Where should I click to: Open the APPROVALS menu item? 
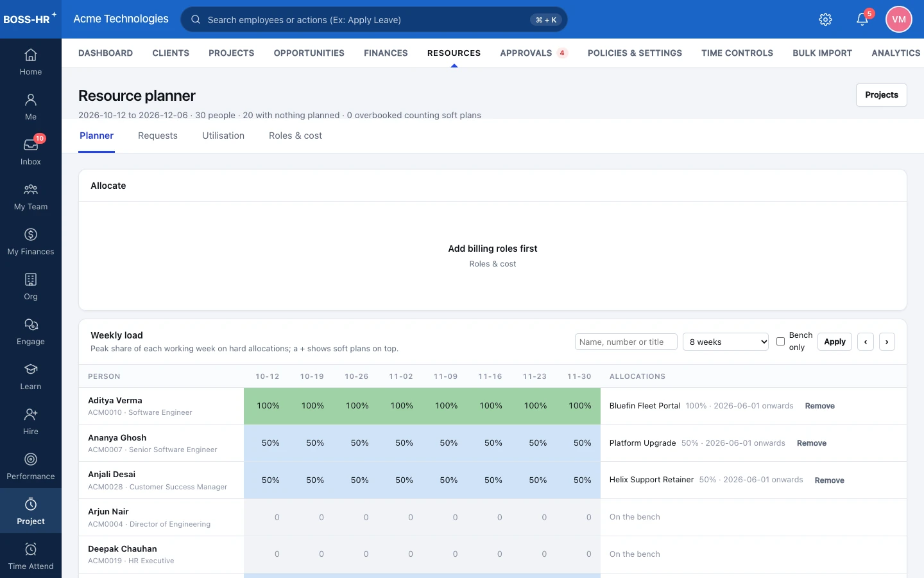533,53
